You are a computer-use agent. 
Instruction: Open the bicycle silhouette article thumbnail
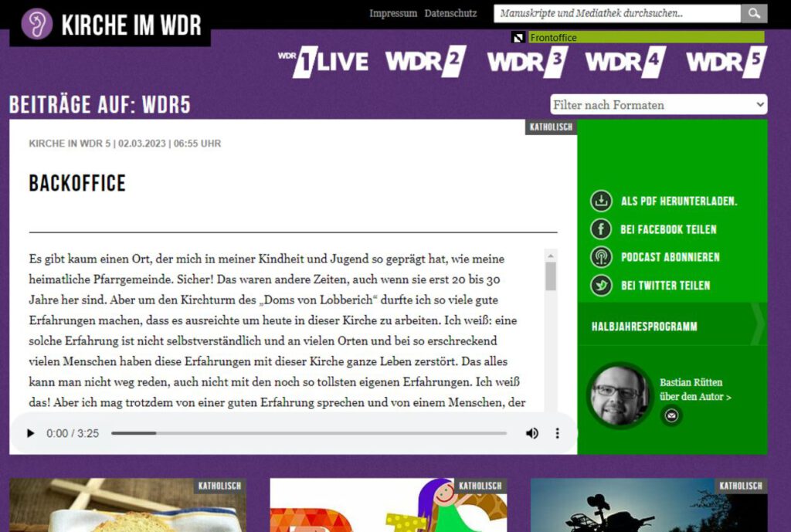point(649,505)
